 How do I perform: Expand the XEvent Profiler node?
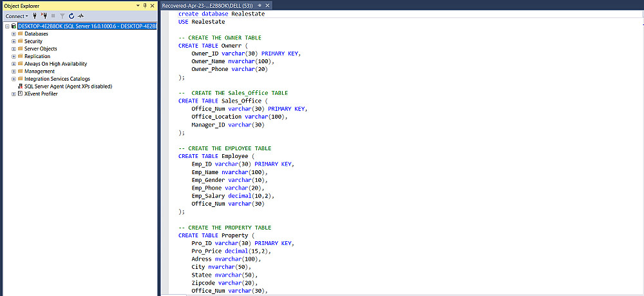coord(14,94)
